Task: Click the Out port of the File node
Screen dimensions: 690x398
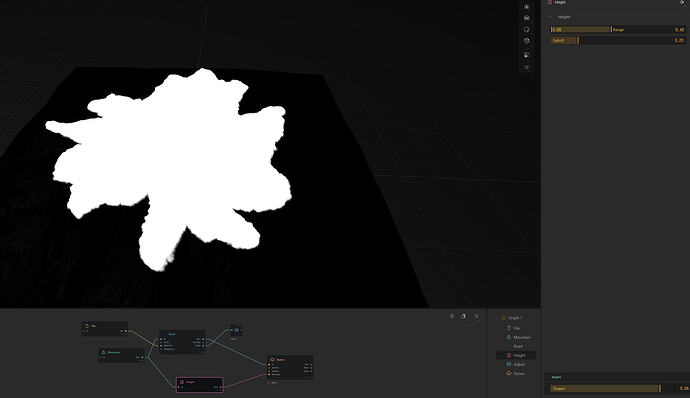Action: tap(126, 331)
